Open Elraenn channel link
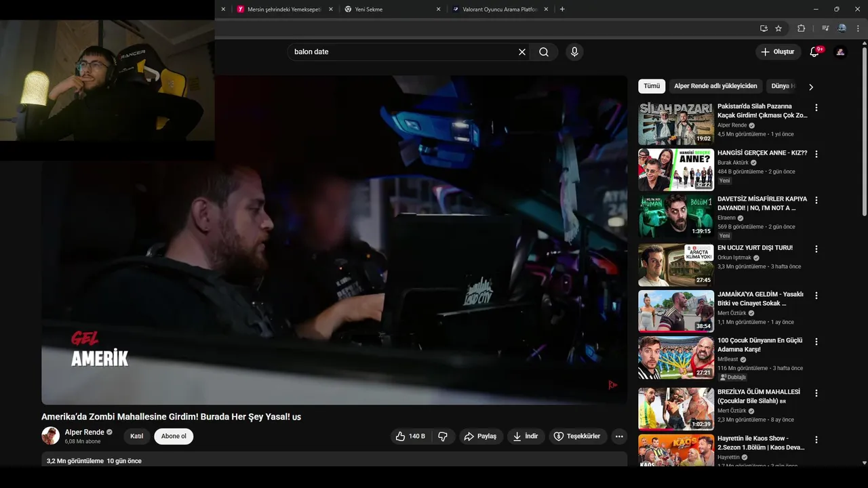This screenshot has height=488, width=868. [726, 218]
